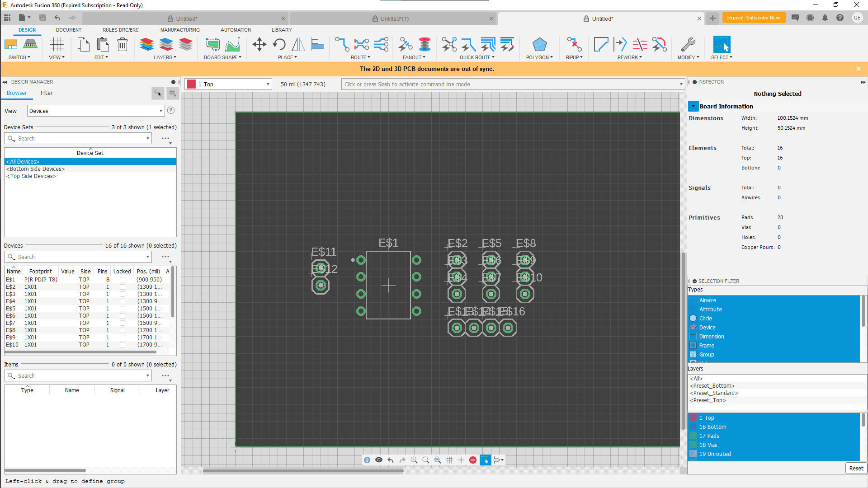Viewport: 868px width, 488px height.
Task: Collapse the Board Information section
Action: pyautogui.click(x=693, y=106)
